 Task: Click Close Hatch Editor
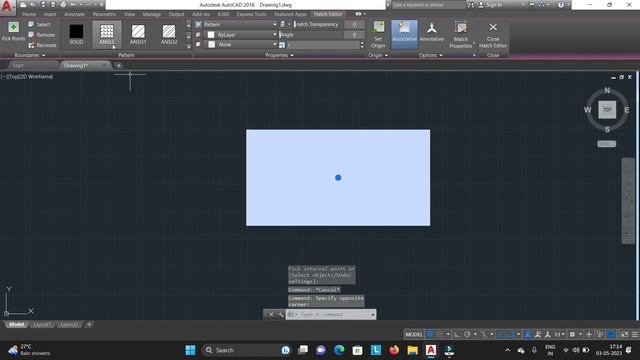point(493,35)
